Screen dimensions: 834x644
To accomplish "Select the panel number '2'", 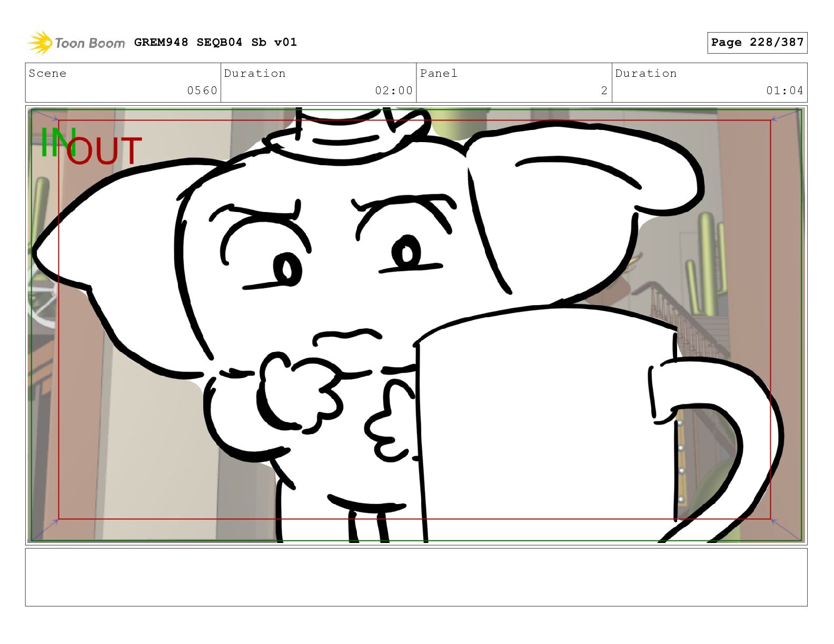I will (604, 90).
